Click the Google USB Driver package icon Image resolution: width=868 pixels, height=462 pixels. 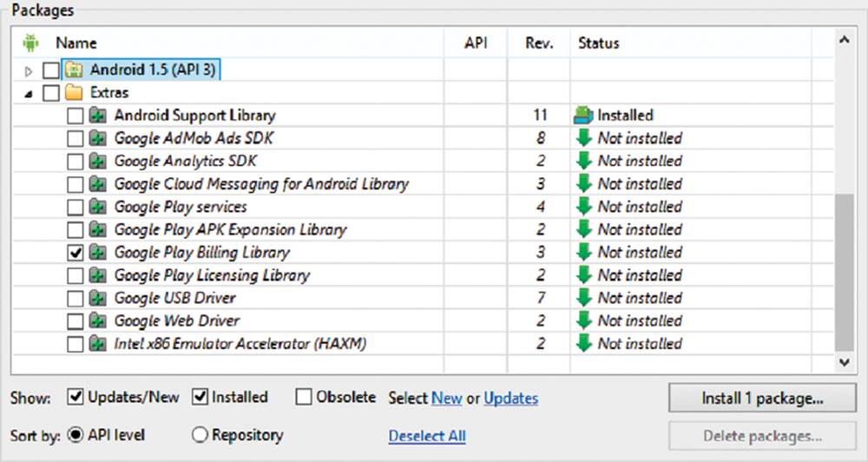point(98,298)
